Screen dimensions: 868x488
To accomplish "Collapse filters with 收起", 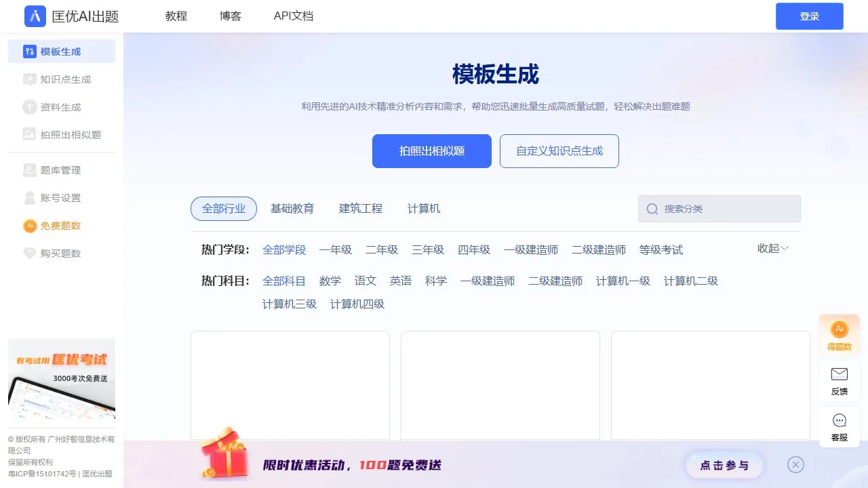I will pyautogui.click(x=773, y=249).
